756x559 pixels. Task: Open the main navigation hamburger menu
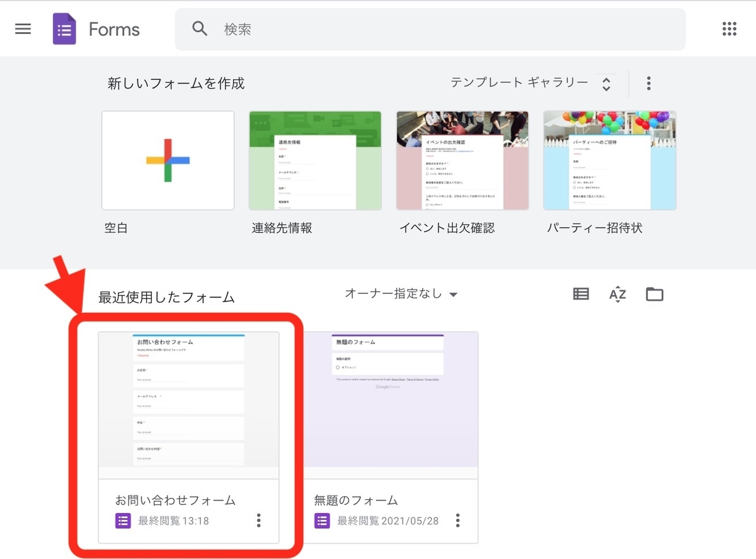[x=23, y=28]
